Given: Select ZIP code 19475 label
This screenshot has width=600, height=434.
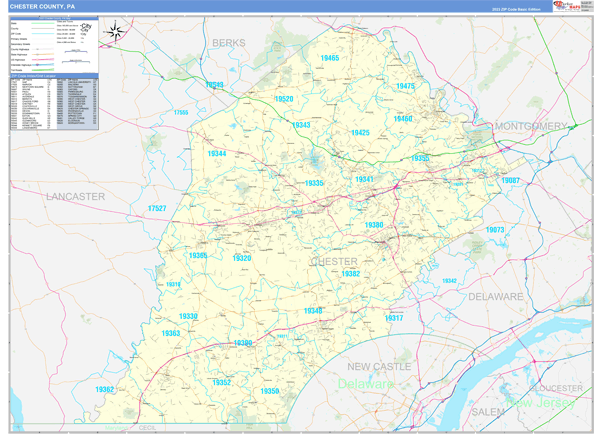Looking at the screenshot, I should click(x=405, y=87).
